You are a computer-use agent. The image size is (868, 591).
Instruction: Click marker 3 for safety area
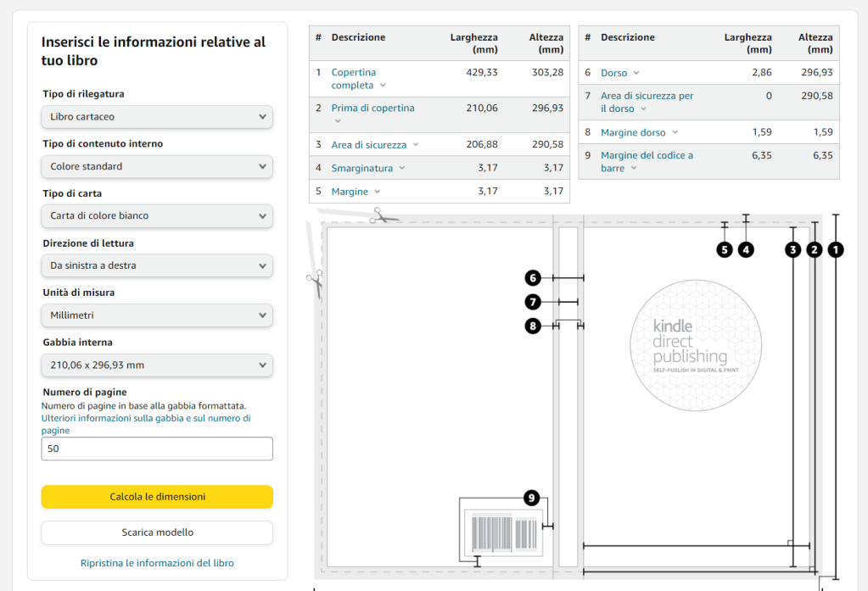click(x=792, y=249)
